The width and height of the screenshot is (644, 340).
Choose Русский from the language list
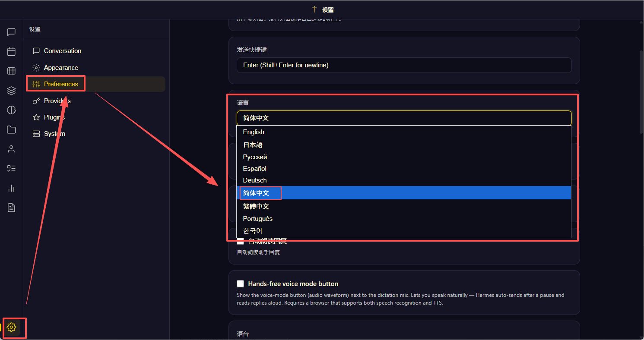point(404,157)
